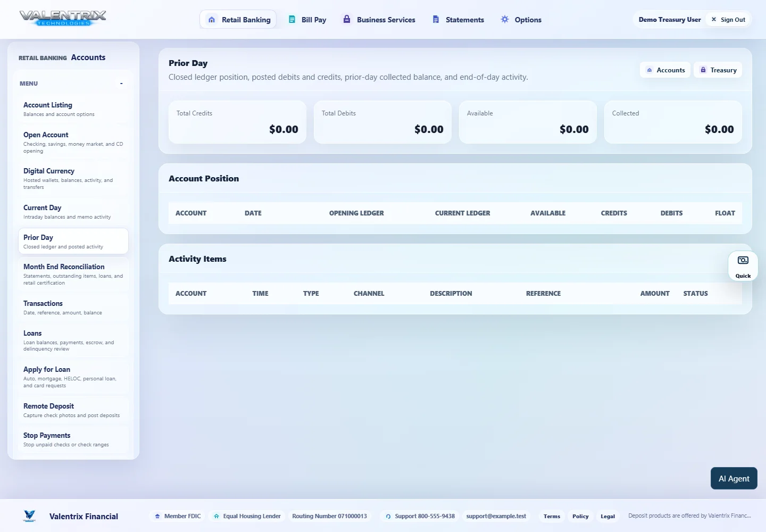The height and width of the screenshot is (532, 766).
Task: Open the Statements tab
Action: click(459, 20)
